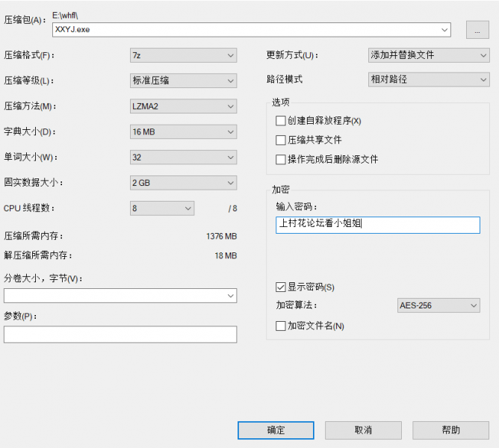
Task: Open the 路径模式 相对路径 dropdown
Action: 429,80
